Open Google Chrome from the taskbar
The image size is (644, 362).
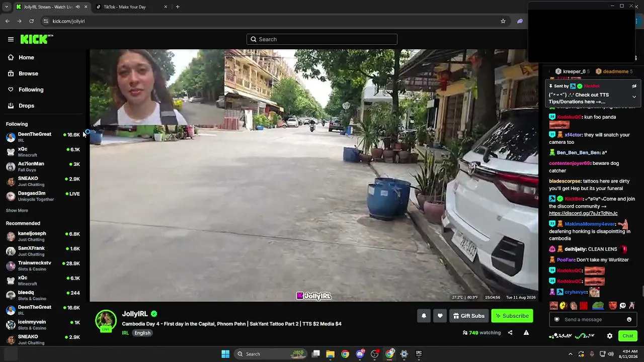[345, 354]
